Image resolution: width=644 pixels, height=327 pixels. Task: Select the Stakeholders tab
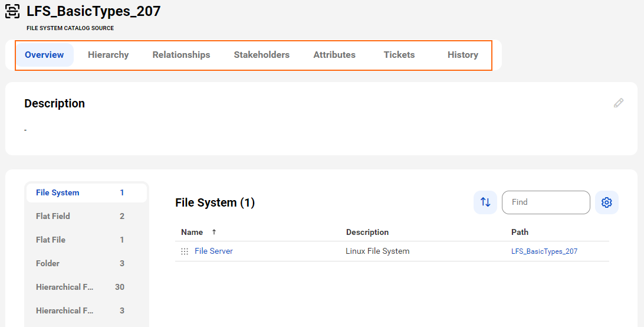262,55
